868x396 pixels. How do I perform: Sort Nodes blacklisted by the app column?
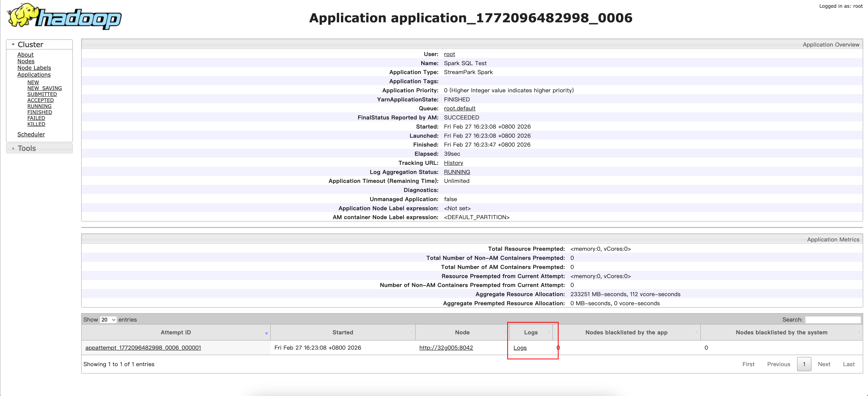(626, 332)
